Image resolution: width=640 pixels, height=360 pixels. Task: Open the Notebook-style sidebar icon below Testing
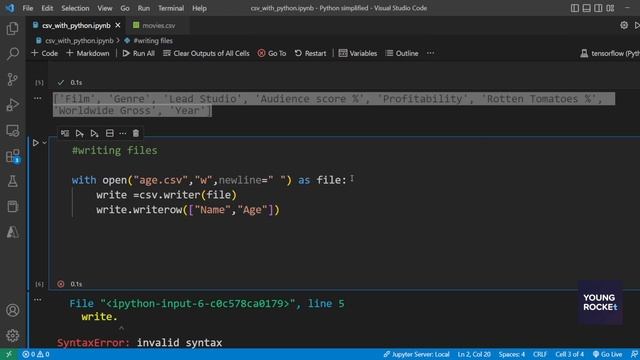click(x=13, y=207)
